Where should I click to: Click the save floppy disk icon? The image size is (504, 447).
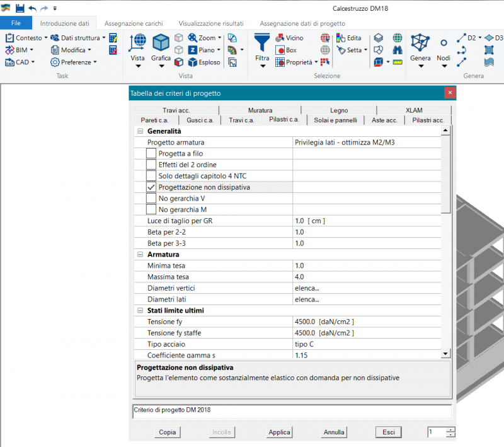pyautogui.click(x=20, y=8)
